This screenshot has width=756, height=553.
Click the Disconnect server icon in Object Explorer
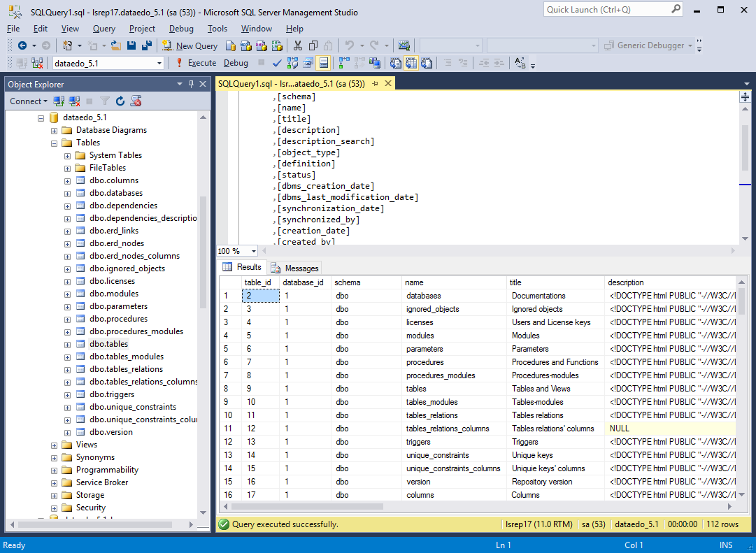(75, 101)
